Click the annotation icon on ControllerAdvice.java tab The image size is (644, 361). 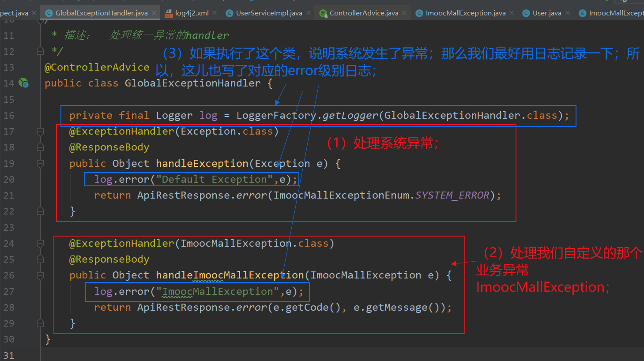pos(323,13)
